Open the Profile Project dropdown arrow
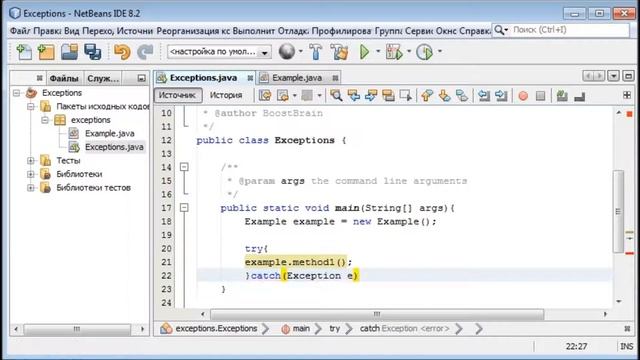Image resolution: width=640 pixels, height=360 pixels. pyautogui.click(x=440, y=52)
